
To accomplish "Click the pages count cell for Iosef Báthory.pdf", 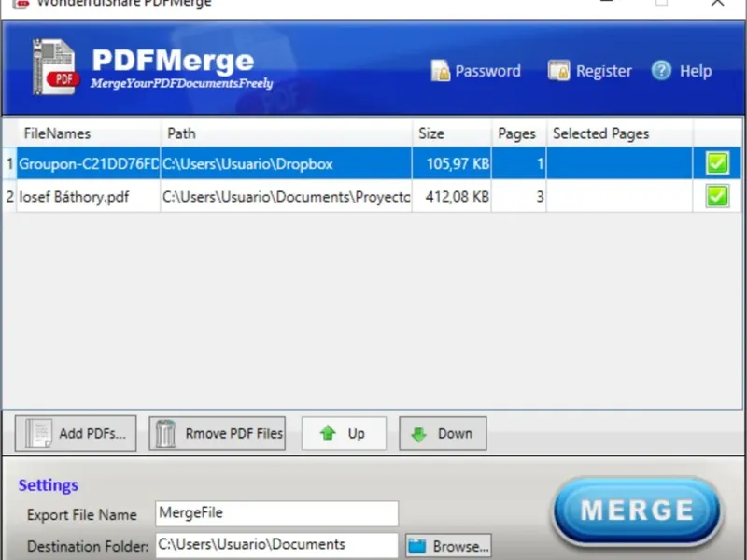I will tap(519, 197).
